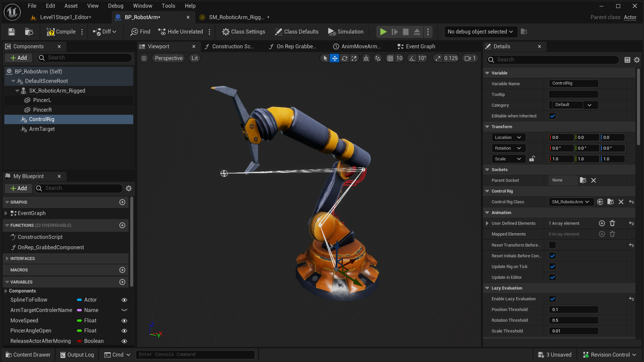644x362 pixels.
Task: Open the My Blueprint settings gear
Action: (x=129, y=188)
